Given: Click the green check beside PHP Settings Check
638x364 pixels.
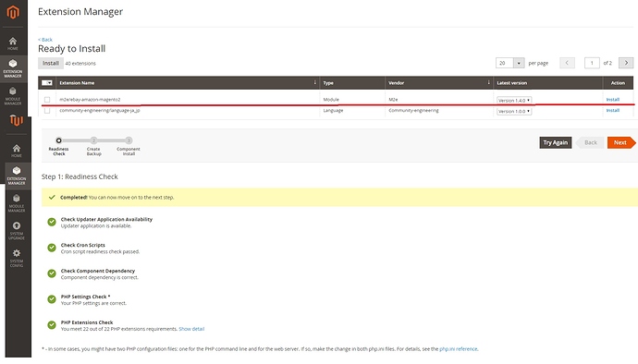Looking at the screenshot, I should tap(52, 299).
